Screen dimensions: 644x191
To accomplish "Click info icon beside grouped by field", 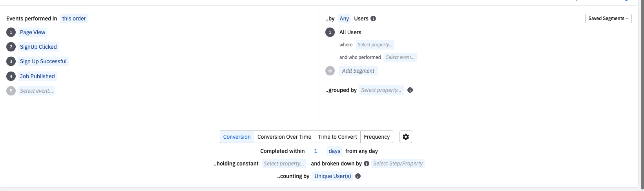I will pos(410,90).
